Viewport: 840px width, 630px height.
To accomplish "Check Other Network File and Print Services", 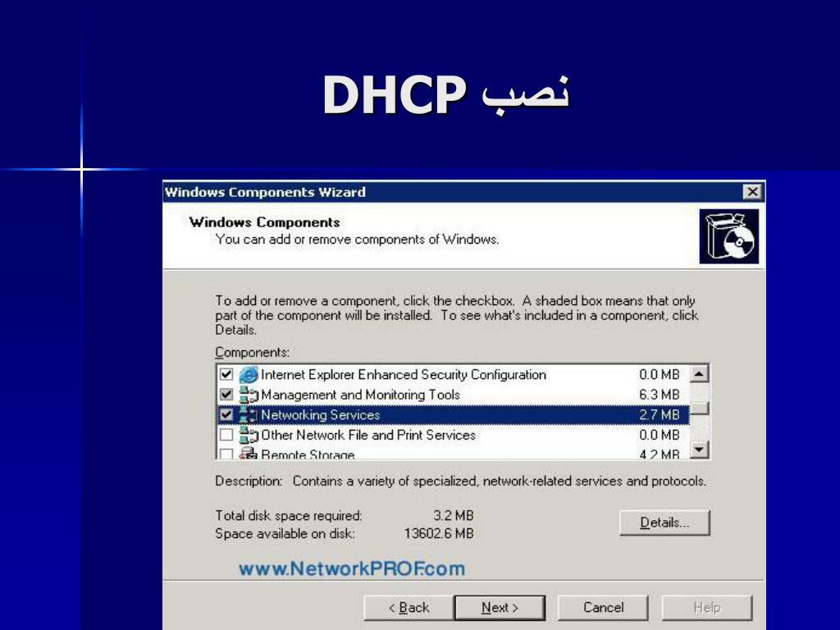I will tap(226, 435).
